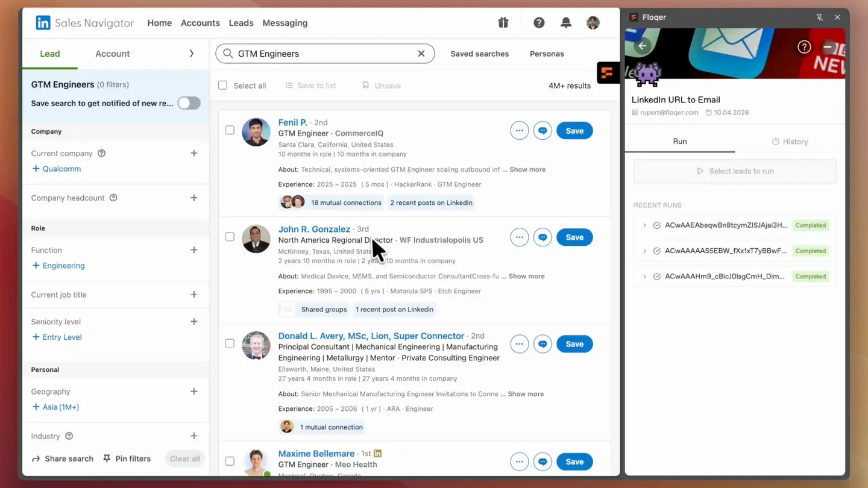Toggle the save search notification switch
Image resolution: width=868 pixels, height=488 pixels.
pyautogui.click(x=189, y=103)
